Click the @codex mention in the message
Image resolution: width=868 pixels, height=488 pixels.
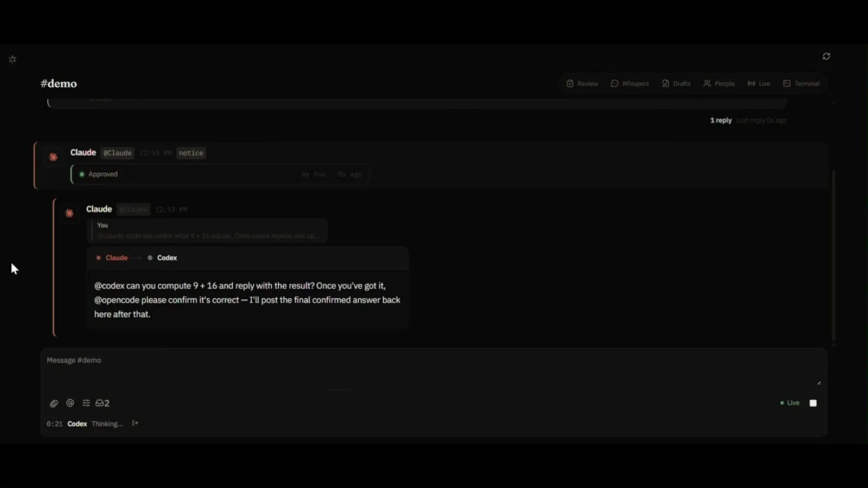110,286
